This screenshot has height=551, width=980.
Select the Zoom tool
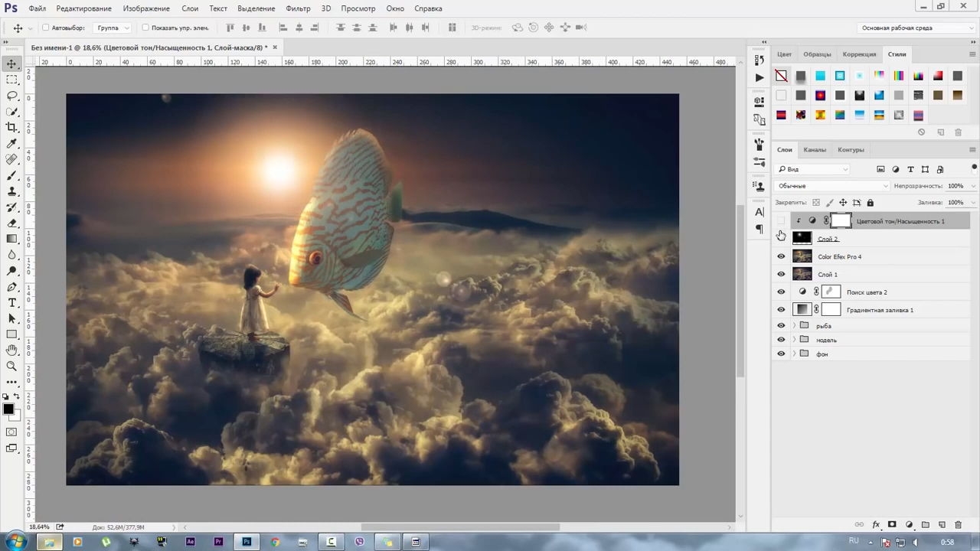(11, 366)
